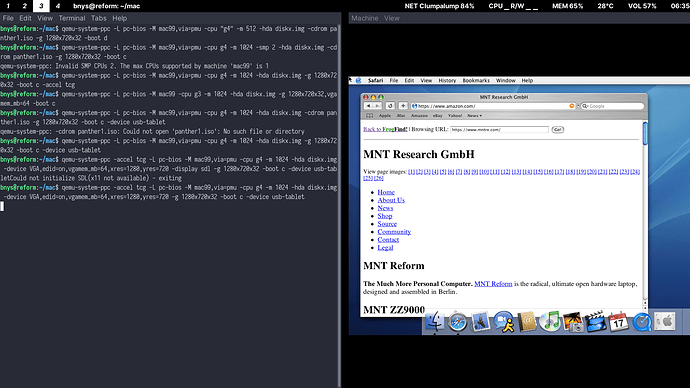
Task: Click the .Mac bookmark bar item
Action: [400, 116]
